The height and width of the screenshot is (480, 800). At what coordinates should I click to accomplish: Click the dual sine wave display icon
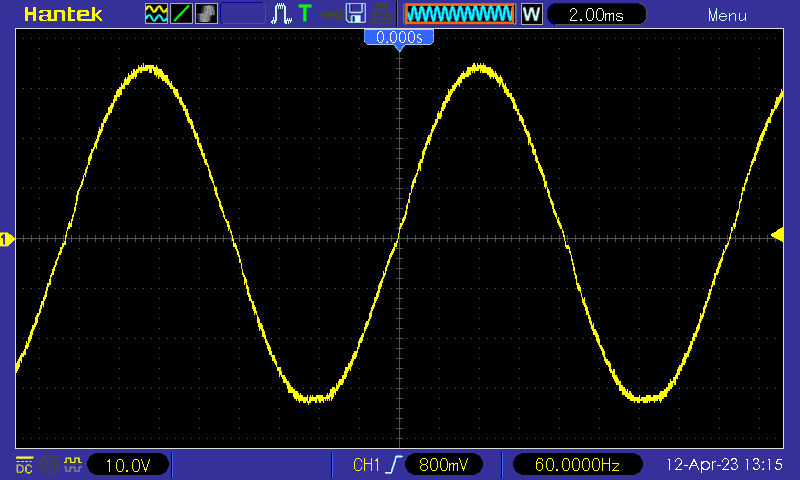[156, 14]
